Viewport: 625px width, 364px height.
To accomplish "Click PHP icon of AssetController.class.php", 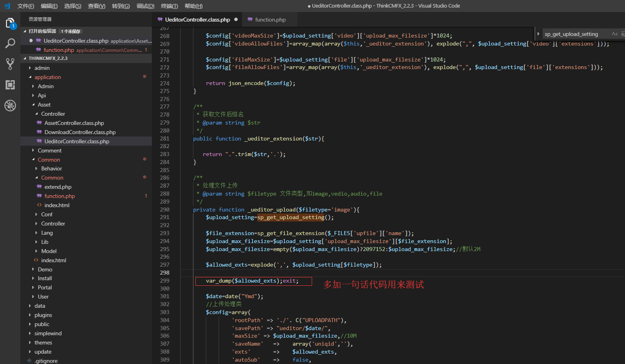I will pyautogui.click(x=39, y=123).
